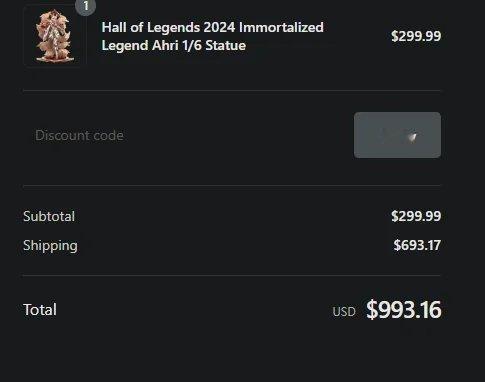Select the Subtotal amount $299.99
485x382 pixels.
pyautogui.click(x=416, y=216)
